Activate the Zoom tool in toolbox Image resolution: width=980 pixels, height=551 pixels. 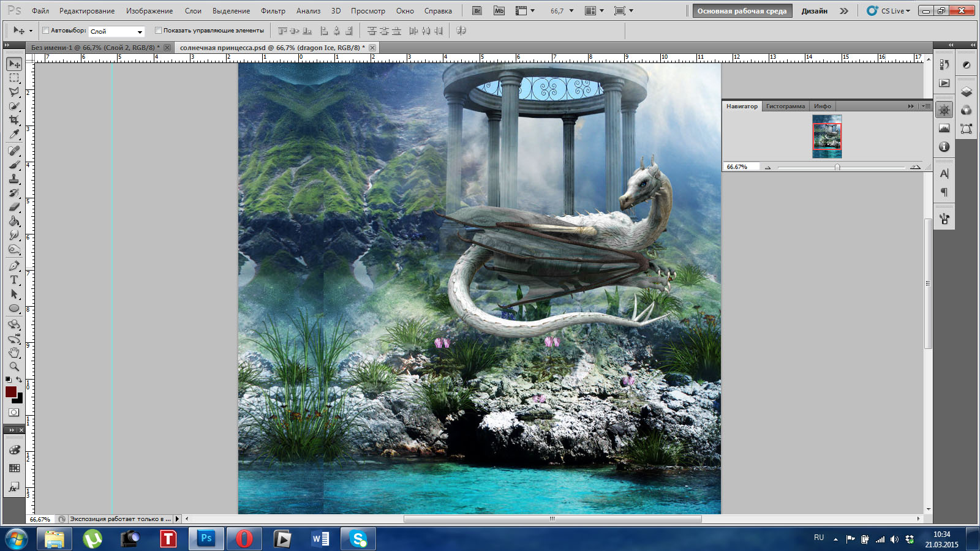(14, 367)
